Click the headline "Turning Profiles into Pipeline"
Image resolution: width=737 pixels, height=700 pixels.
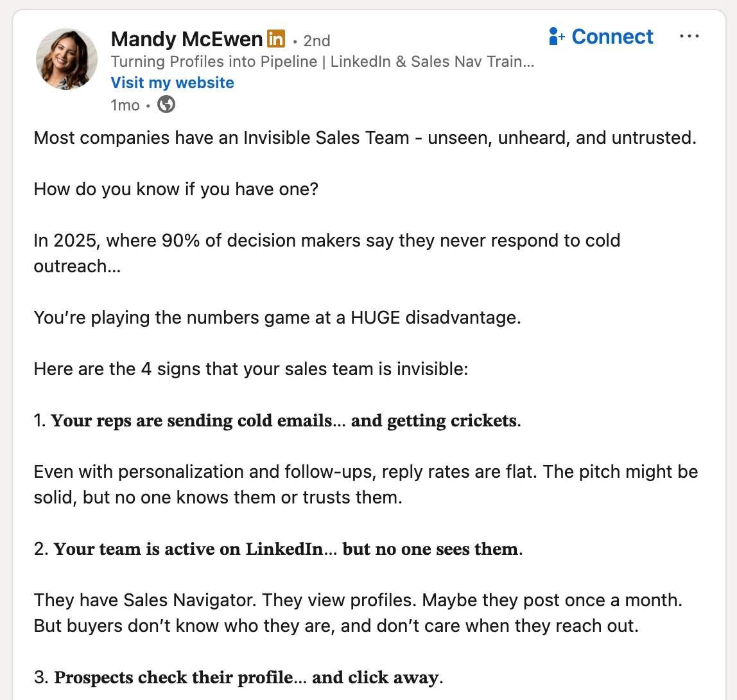[257, 61]
